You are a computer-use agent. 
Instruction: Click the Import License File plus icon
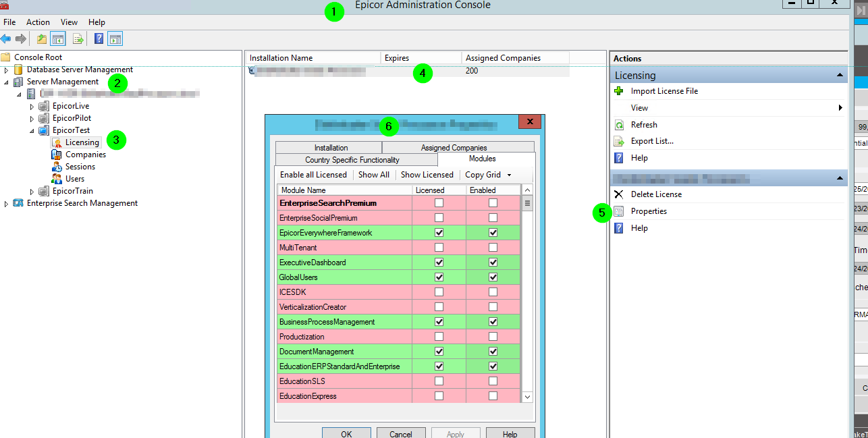[x=619, y=91]
